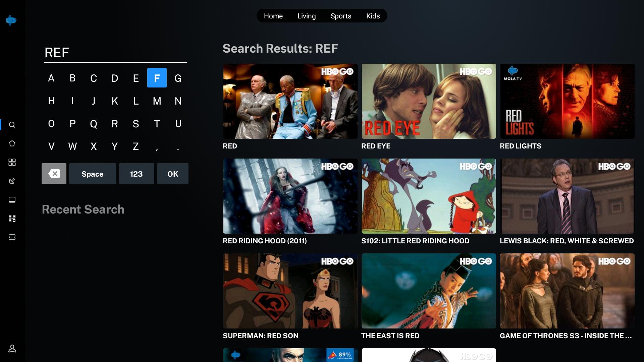The height and width of the screenshot is (362, 644).
Task: Click the 'THE EAST IS RED' title text
Action: pos(390,336)
